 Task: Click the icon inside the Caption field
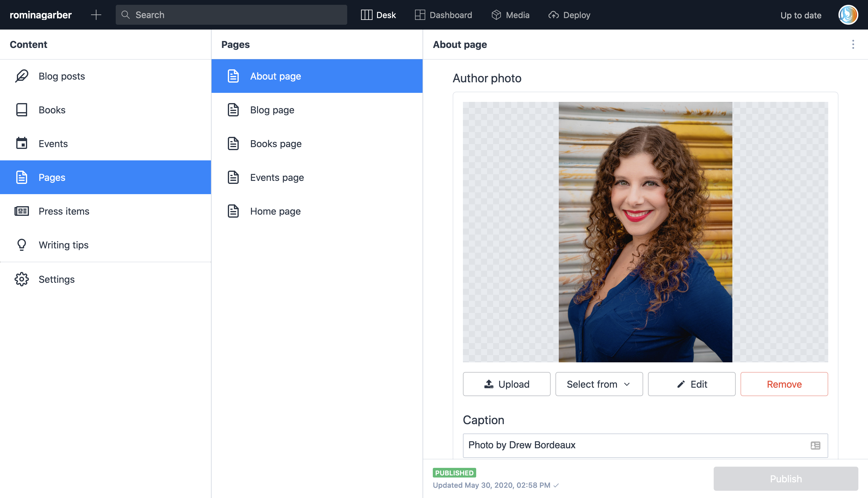point(815,445)
